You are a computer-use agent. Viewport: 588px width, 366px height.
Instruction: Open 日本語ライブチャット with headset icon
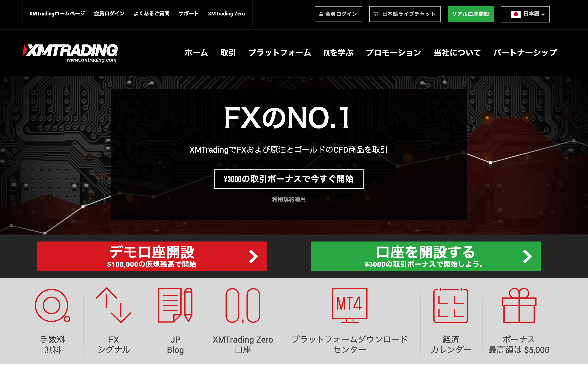click(x=405, y=14)
